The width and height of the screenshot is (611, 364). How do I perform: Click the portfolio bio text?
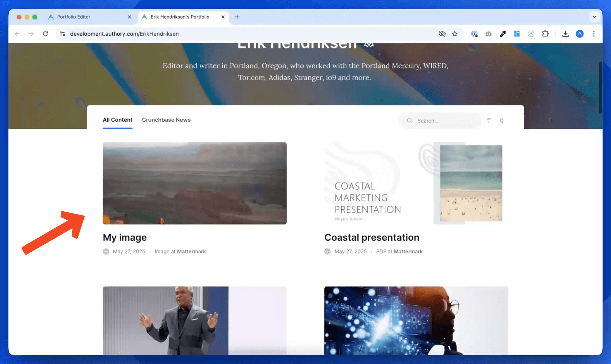(x=305, y=71)
